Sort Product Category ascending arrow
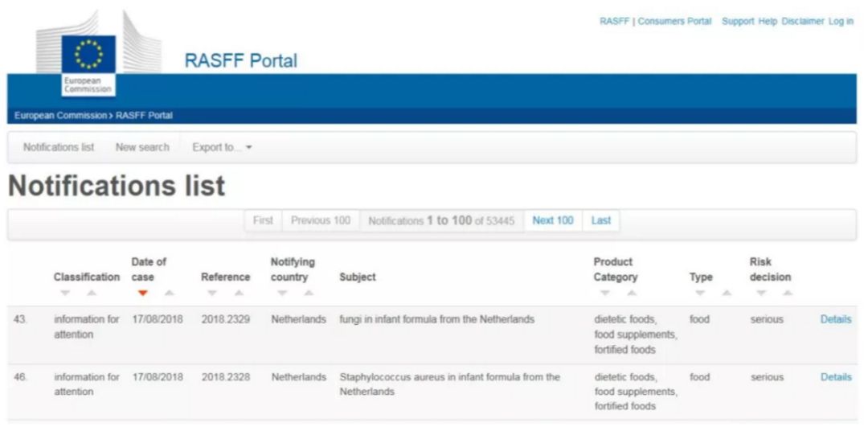Screen dimensions: 868x427 632,293
